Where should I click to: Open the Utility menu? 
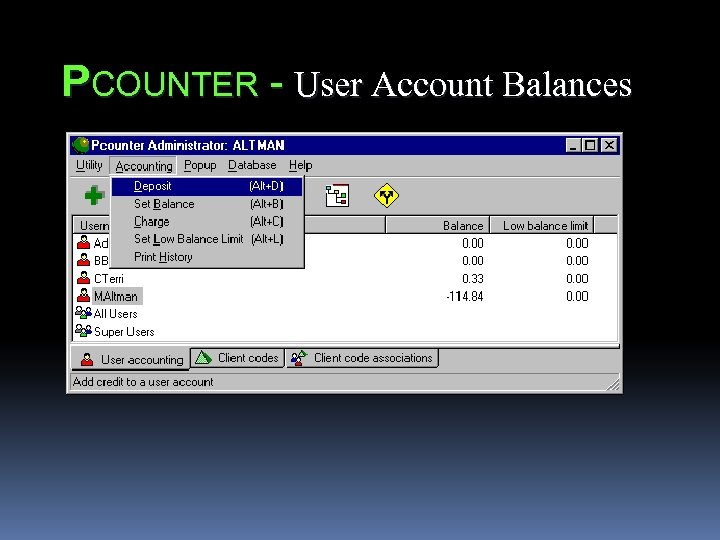coord(89,165)
